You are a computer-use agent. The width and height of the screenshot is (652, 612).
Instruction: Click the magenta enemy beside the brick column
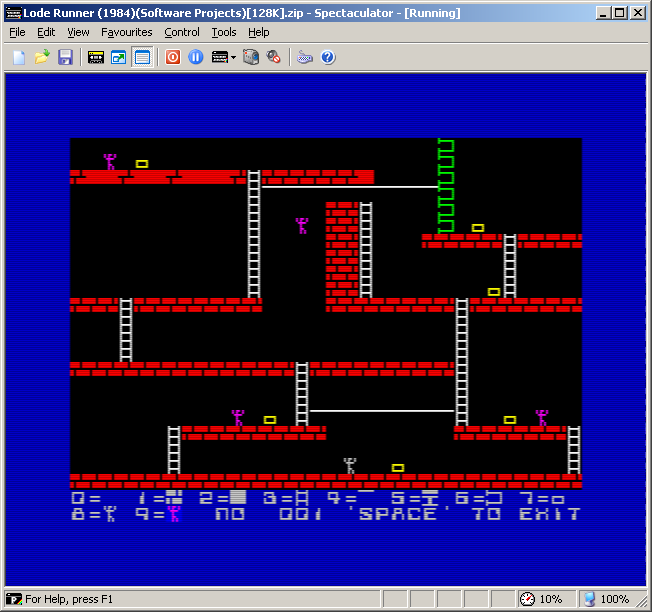coord(302,226)
